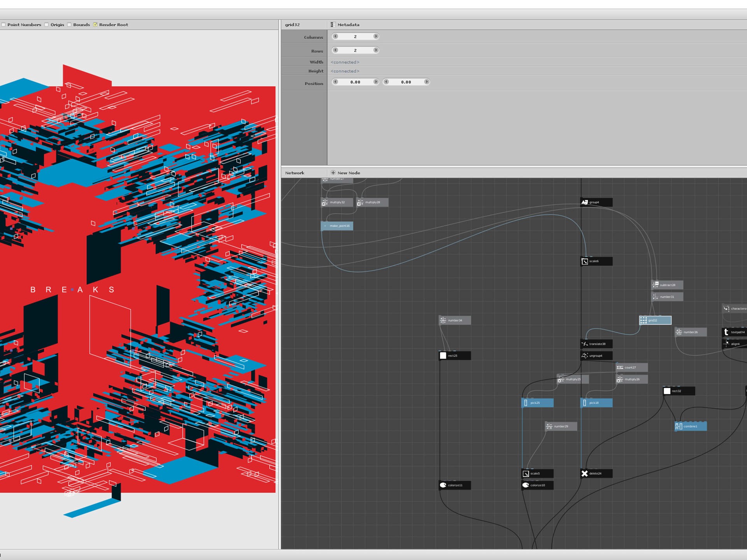Click the ungroup4 node icon

[x=584, y=355]
